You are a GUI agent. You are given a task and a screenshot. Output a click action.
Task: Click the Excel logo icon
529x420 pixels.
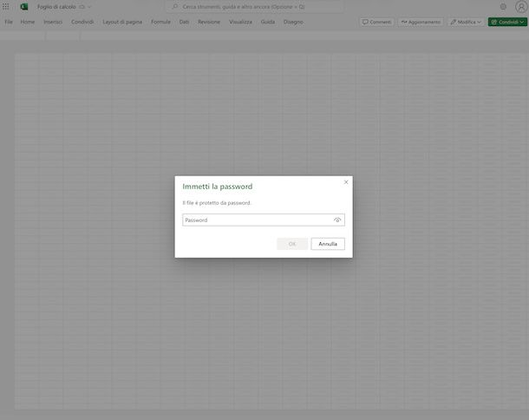pos(24,6)
